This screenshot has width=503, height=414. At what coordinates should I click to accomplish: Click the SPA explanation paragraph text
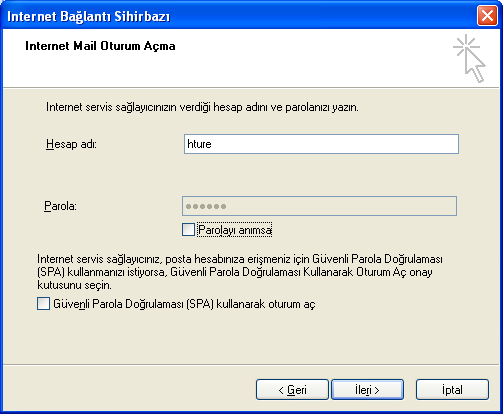coord(240,272)
